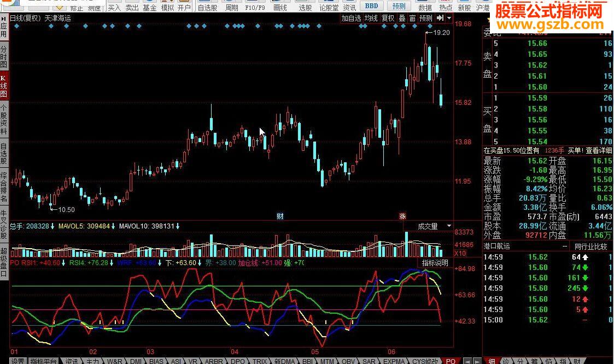This screenshot has height=364, width=614.
Task: Click the 卖出 (sell) toolbar item
Action: pyautogui.click(x=132, y=8)
